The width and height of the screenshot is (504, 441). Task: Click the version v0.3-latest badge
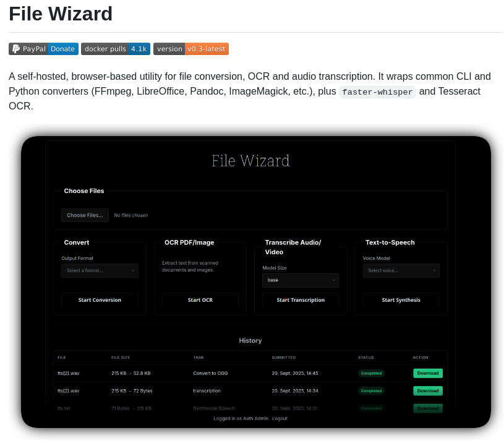(191, 49)
